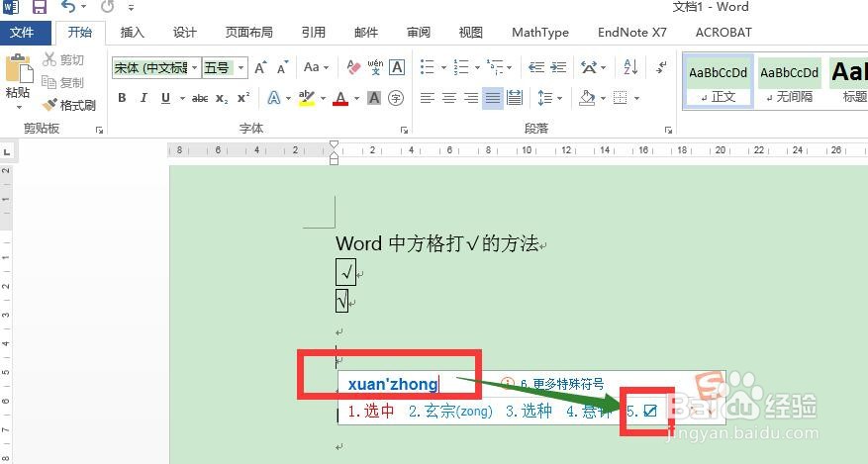Viewport: 868px width, 464px height.
Task: Open the EndNote X7 tab
Action: 632,33
